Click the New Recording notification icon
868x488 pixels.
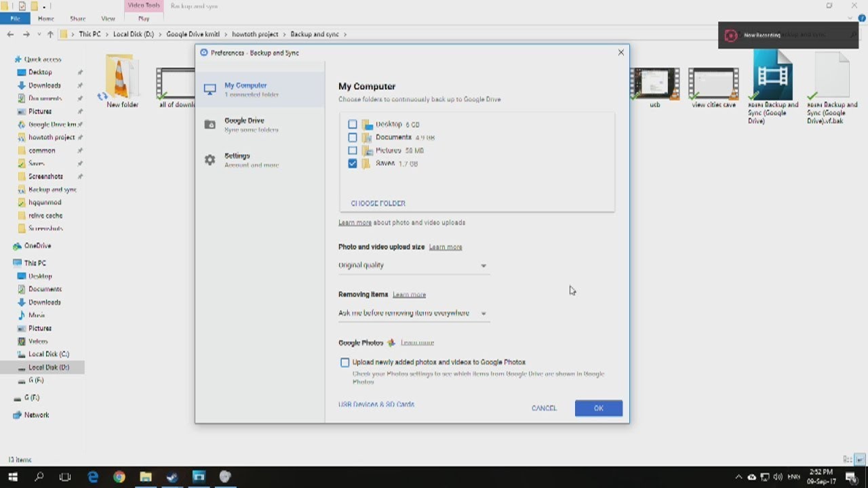(x=730, y=35)
